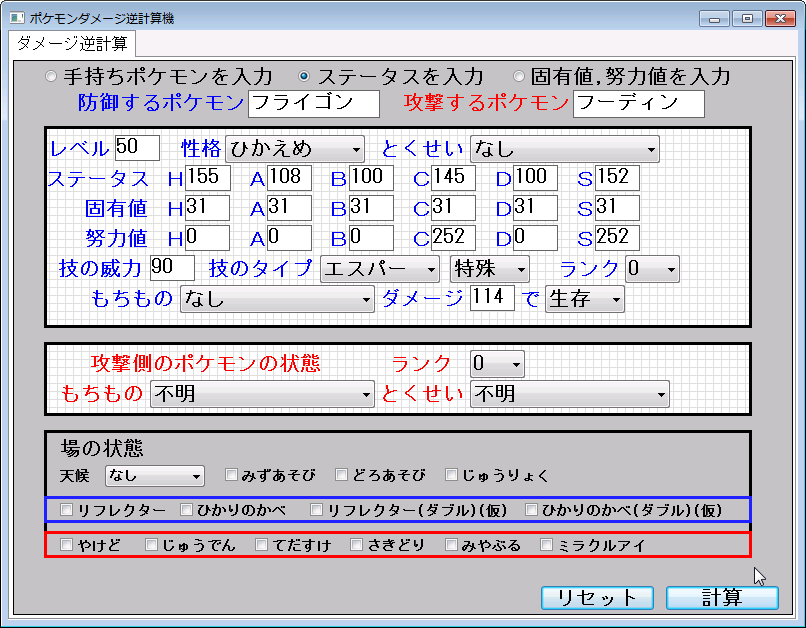Select ステータスを入力 radio button
This screenshot has height=628, width=806.
(x=304, y=77)
